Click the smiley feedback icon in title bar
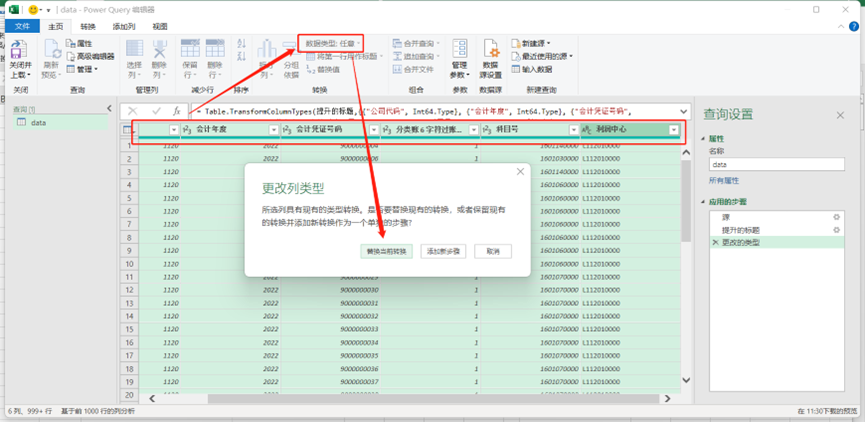This screenshot has width=865, height=422. tap(34, 9)
